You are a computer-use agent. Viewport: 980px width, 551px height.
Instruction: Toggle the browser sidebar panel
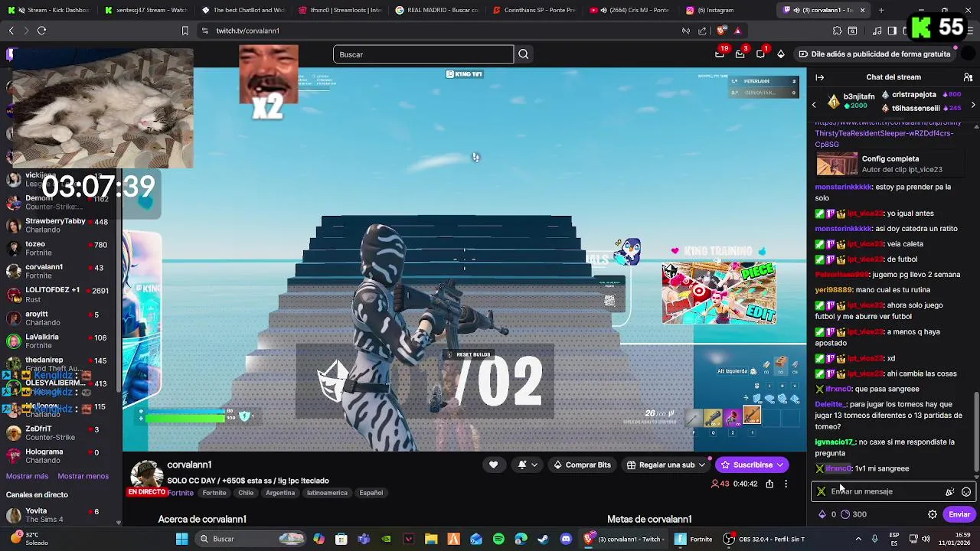(x=892, y=31)
